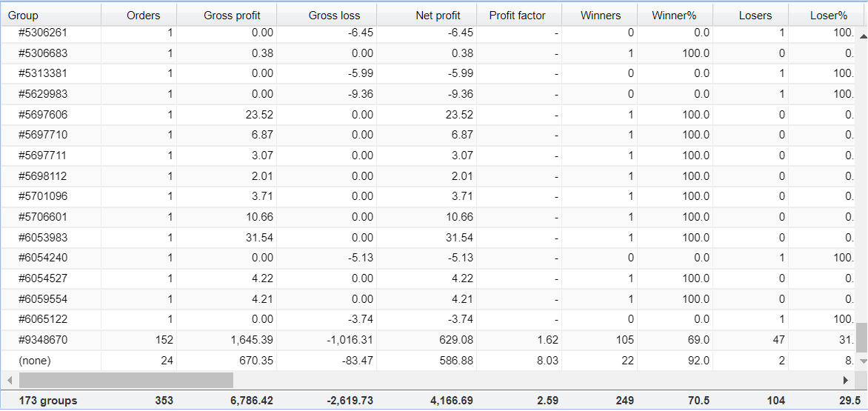Click the Winners column header
The image size is (868, 411).
(599, 15)
